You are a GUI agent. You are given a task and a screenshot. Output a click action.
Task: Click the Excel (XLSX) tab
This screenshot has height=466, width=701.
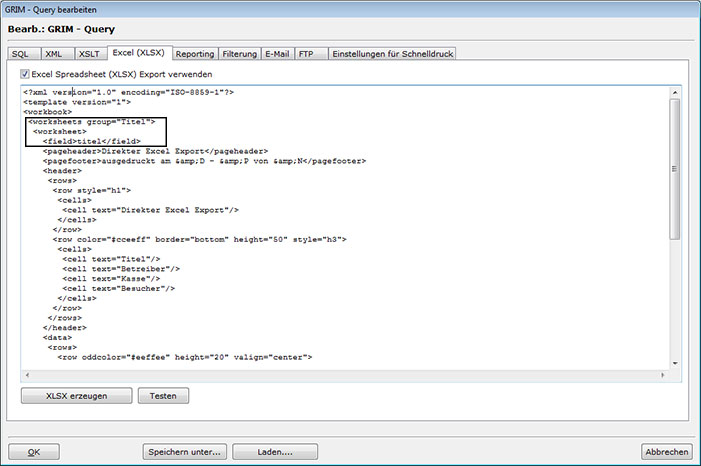[139, 53]
